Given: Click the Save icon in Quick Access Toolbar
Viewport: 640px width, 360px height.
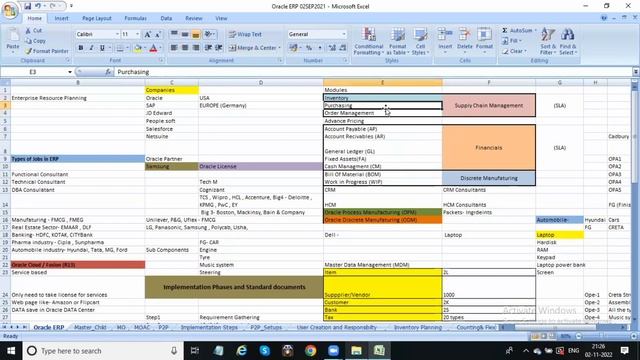Looking at the screenshot, I should coord(27,6).
